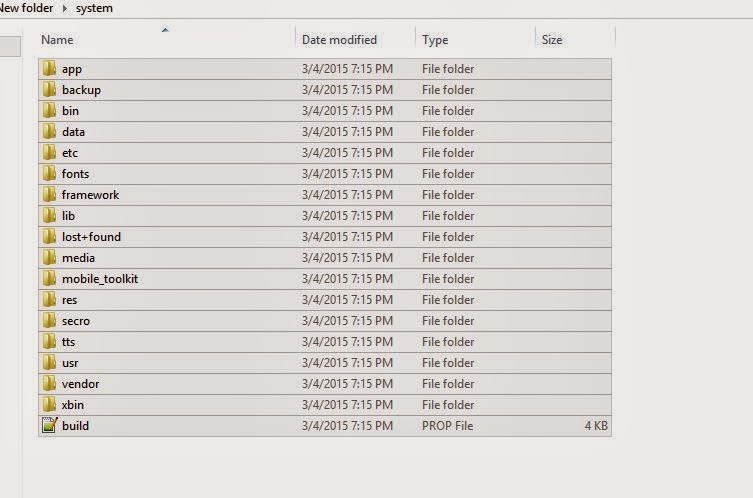Click the res folder icon
This screenshot has height=498, width=753.
click(x=49, y=300)
